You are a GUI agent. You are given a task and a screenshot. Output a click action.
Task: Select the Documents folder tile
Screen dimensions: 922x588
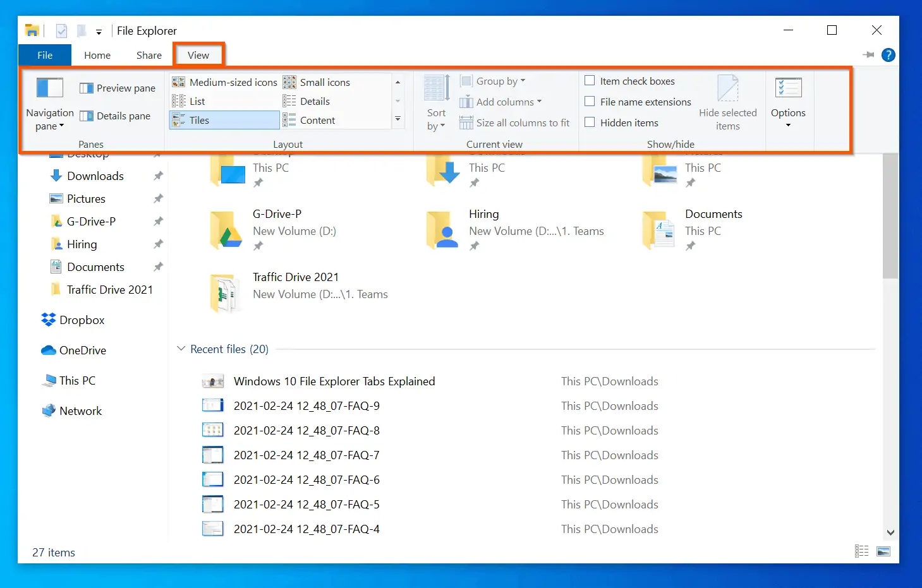[x=693, y=229]
